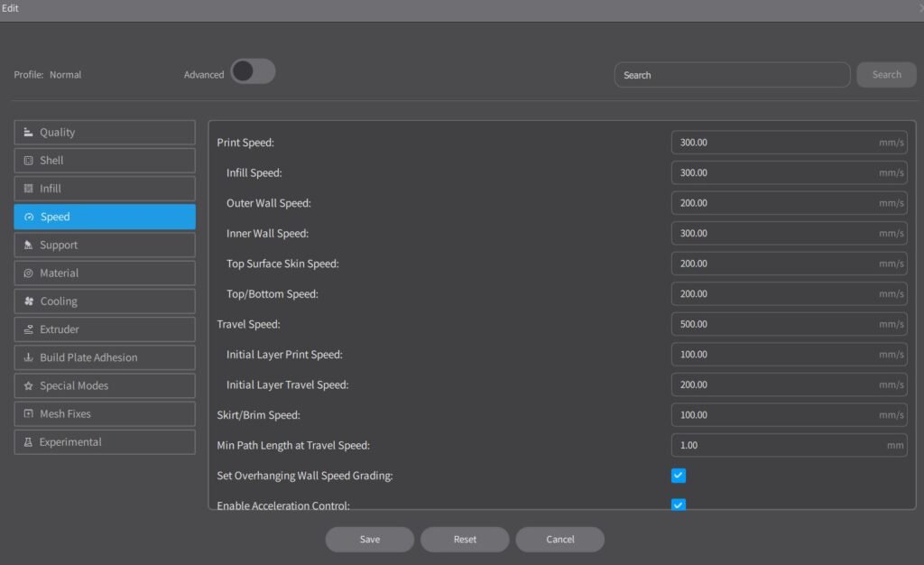Disable the Enable Acceleration Control checkbox
This screenshot has width=924, height=565.
[679, 504]
